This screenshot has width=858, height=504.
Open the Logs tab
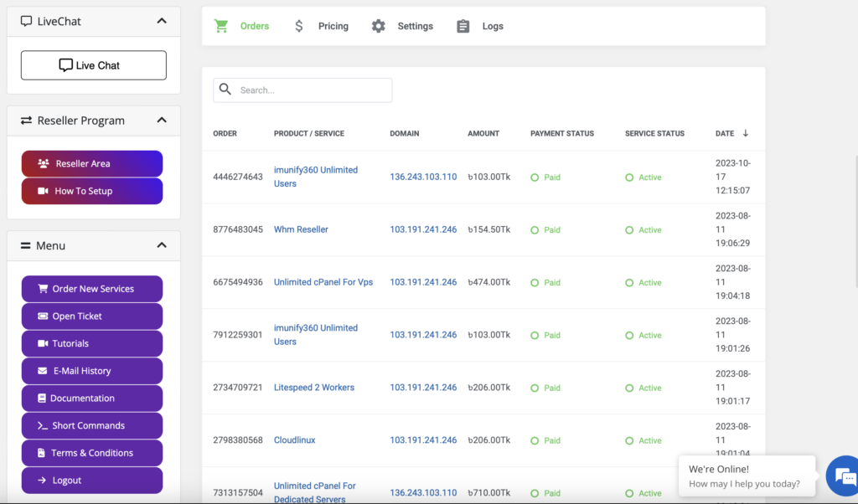pyautogui.click(x=493, y=26)
